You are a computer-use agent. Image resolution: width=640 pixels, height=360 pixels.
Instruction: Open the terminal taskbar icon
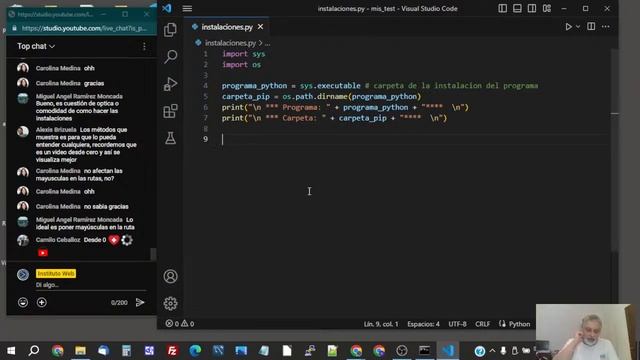tap(424, 351)
